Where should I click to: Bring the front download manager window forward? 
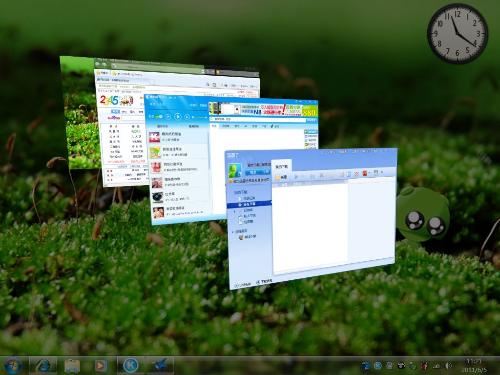click(x=312, y=218)
